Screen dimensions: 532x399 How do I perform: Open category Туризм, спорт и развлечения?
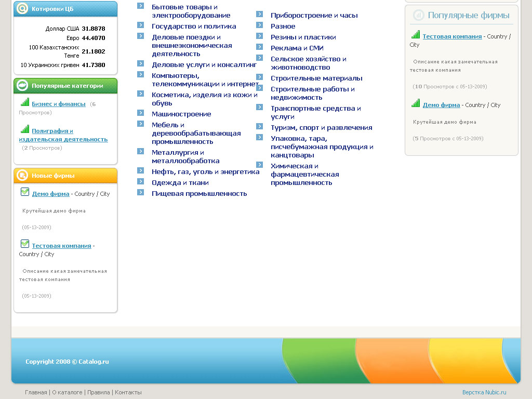pyautogui.click(x=321, y=128)
